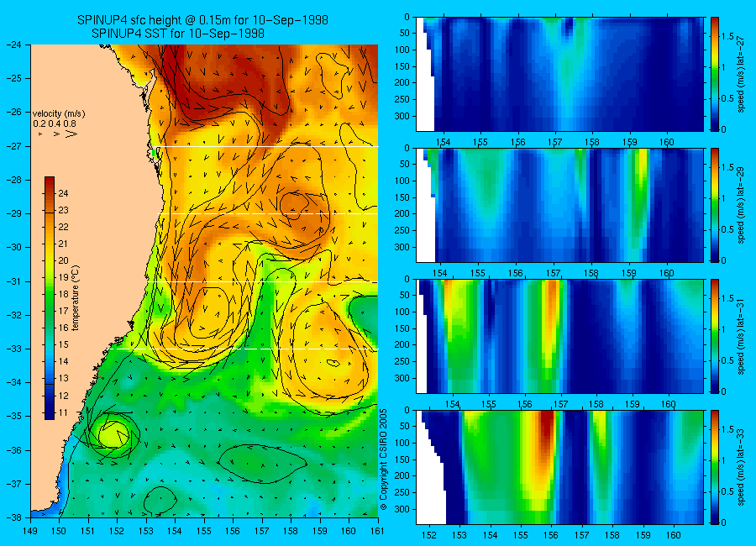
Task: Click the subtitle 'SPINUP4 SST for 10-Sep-1998'
Action: 178,34
